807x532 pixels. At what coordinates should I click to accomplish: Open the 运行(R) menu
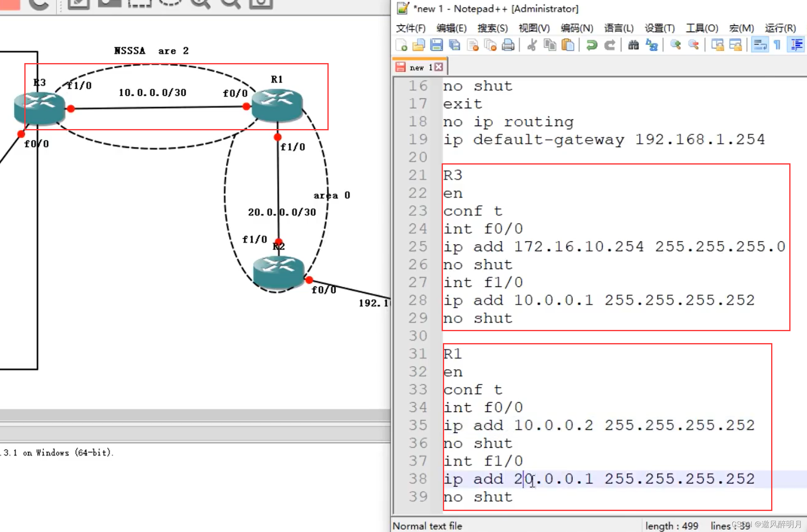click(780, 28)
